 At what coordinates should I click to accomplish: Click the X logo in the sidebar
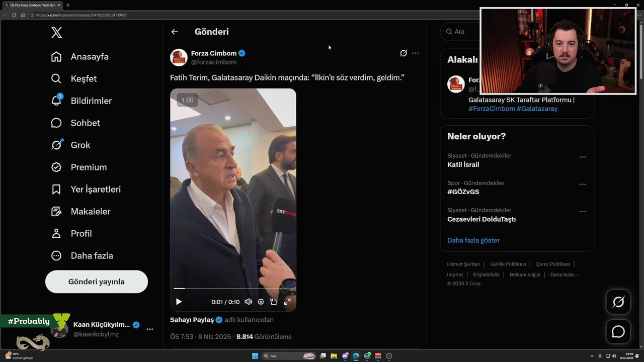[57, 33]
